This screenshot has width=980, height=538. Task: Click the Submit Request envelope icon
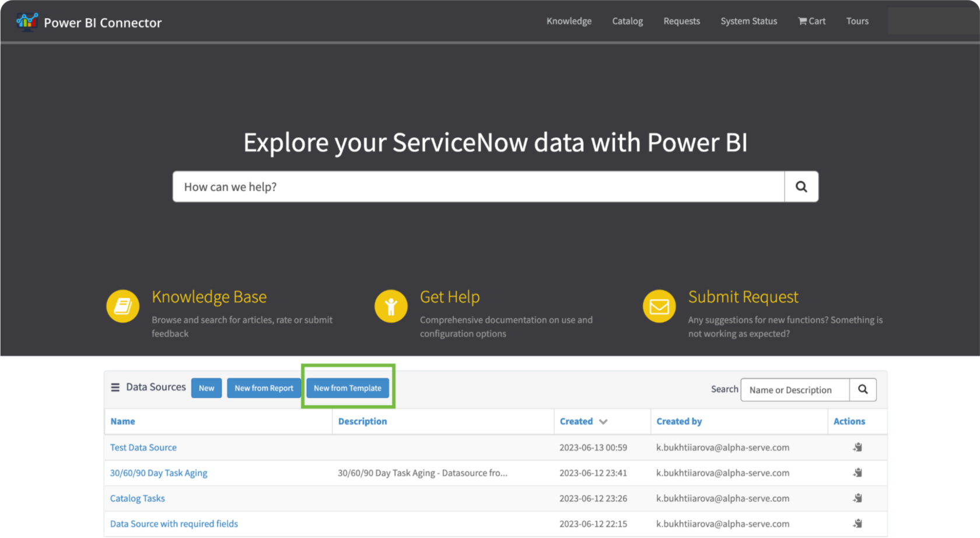(659, 306)
